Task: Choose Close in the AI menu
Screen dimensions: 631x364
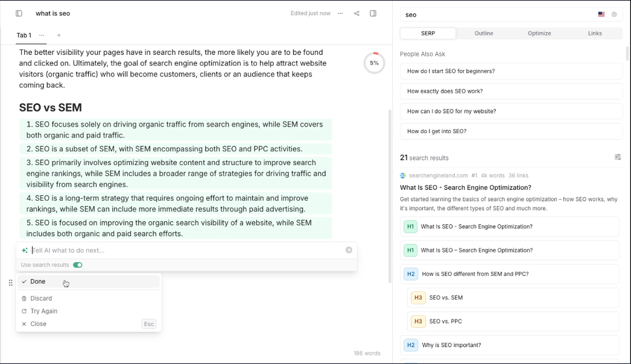Action: coord(88,324)
